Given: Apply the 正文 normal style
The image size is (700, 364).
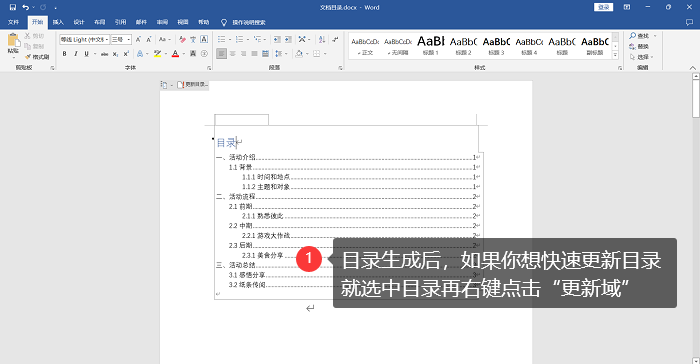Looking at the screenshot, I should [x=365, y=45].
